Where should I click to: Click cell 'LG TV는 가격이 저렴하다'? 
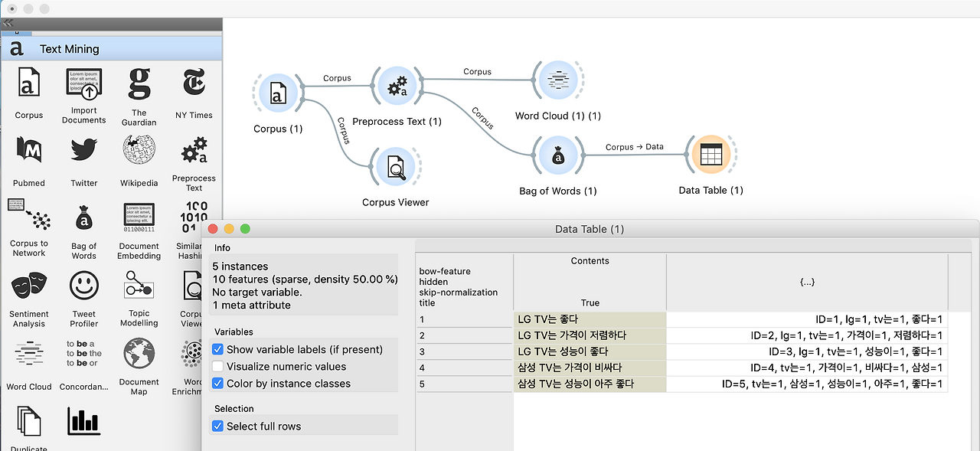pos(590,335)
